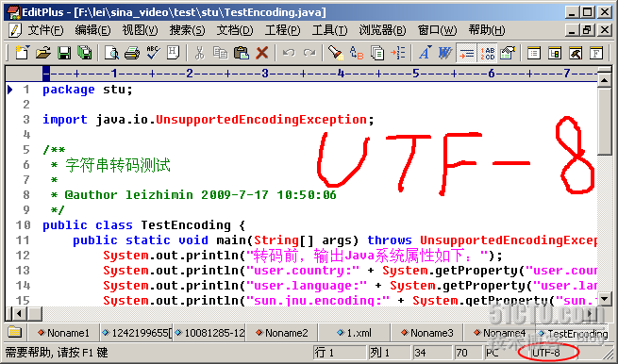Open the 视图(V) menu

140,30
